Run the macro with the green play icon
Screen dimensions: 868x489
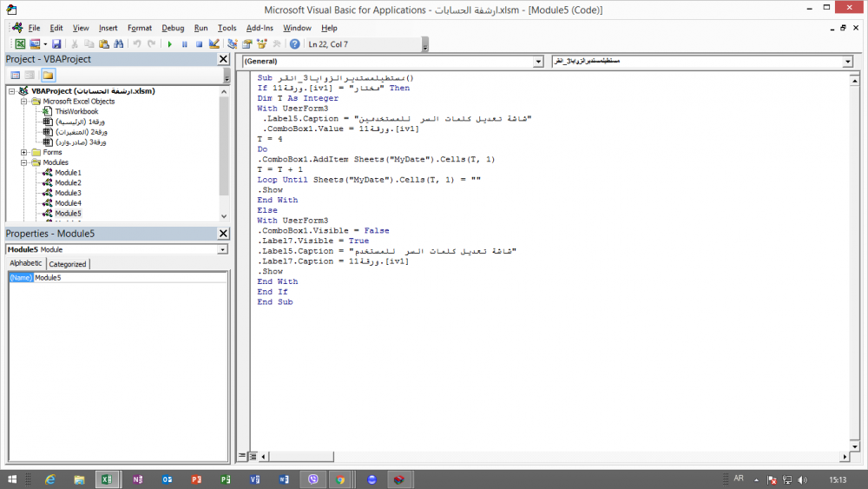pyautogui.click(x=170, y=44)
